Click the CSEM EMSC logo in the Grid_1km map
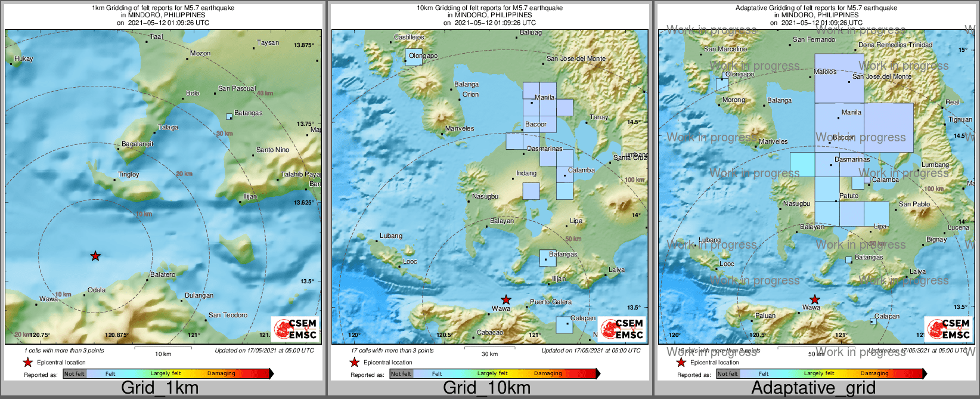This screenshot has width=980, height=399. click(294, 329)
